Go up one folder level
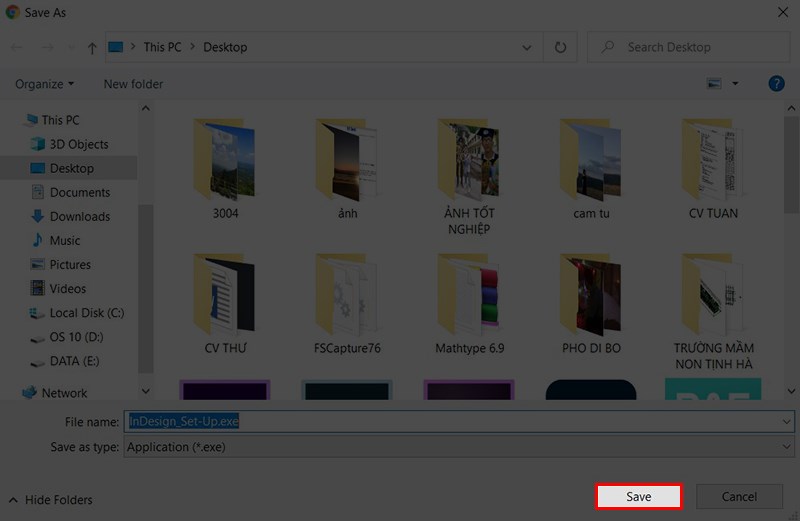 [92, 48]
